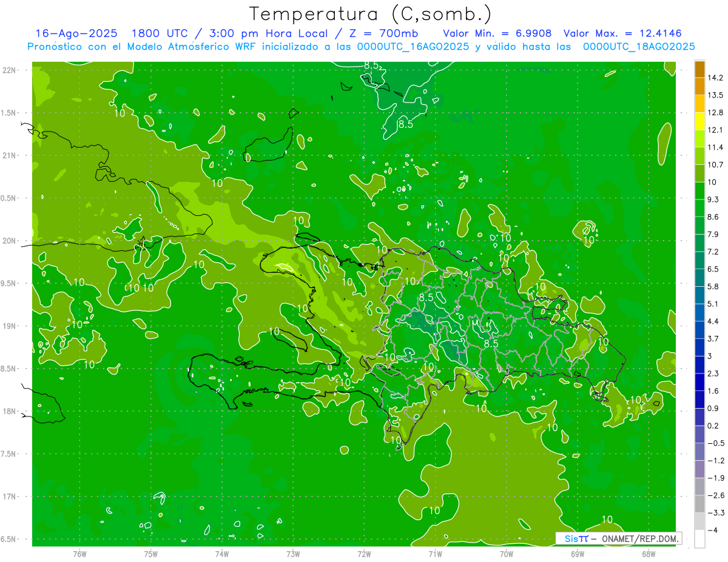Click the "69W" longitude axis label
This screenshot has width=728, height=562.
pyautogui.click(x=578, y=554)
